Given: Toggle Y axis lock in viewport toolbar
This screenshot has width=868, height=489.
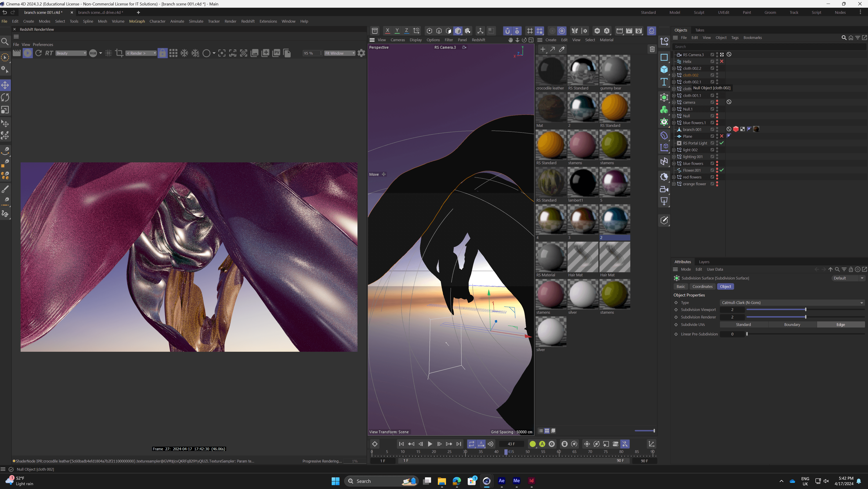Looking at the screenshot, I should (397, 31).
